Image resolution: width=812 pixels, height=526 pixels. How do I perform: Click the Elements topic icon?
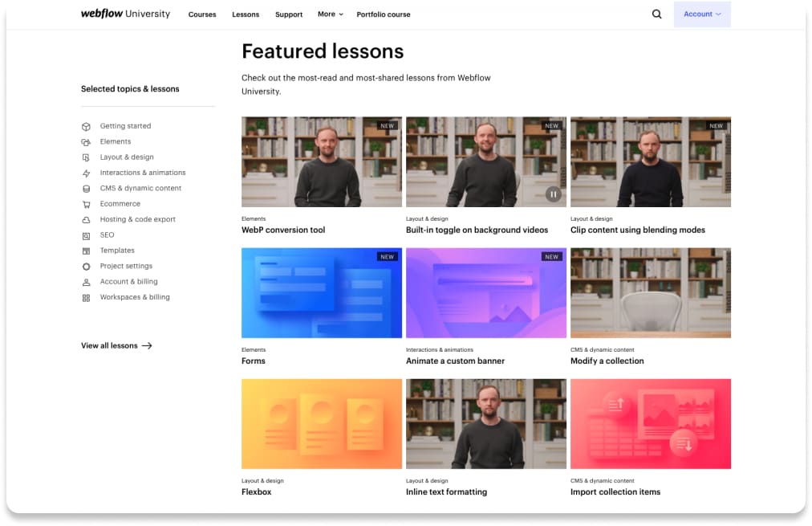coord(86,141)
